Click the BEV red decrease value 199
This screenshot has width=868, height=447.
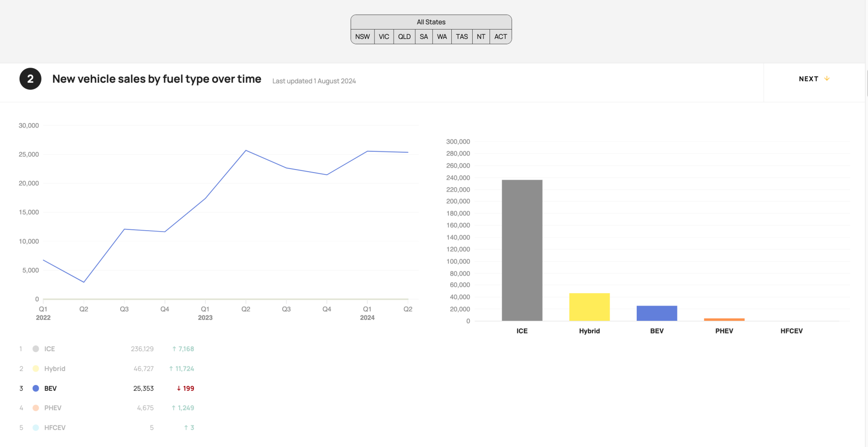pos(185,388)
